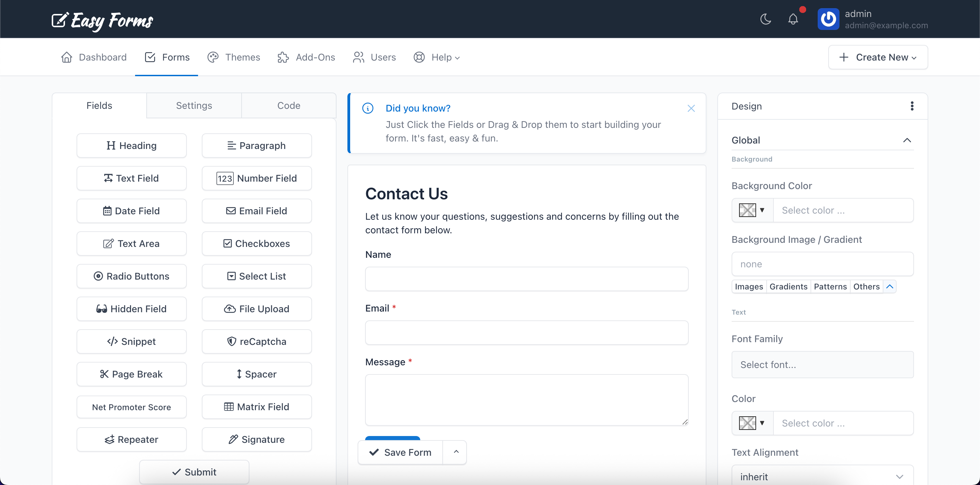Select the Date Field calendar icon
The height and width of the screenshot is (485, 980).
coord(108,211)
